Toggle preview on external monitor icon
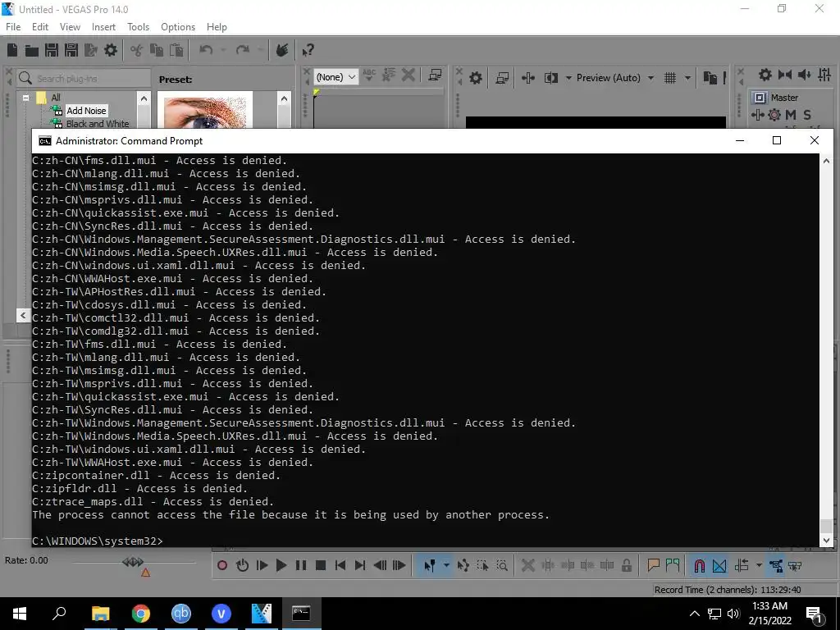840x630 pixels. pos(502,78)
